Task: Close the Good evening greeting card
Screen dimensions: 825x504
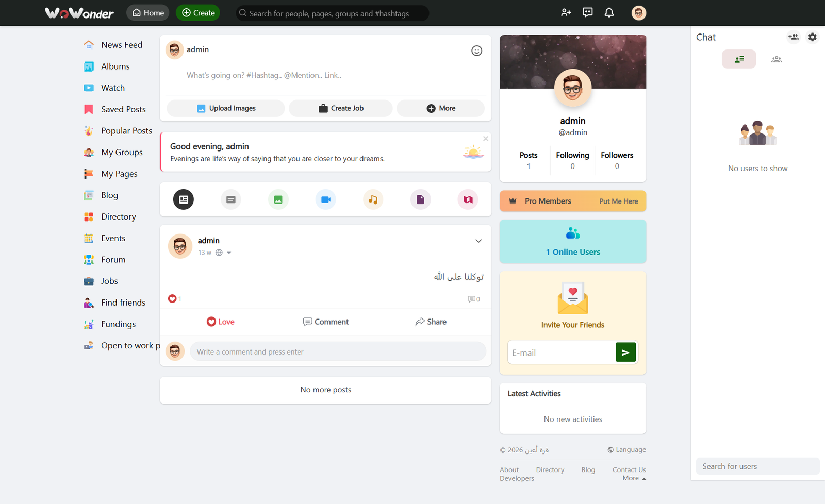Action: pos(486,139)
